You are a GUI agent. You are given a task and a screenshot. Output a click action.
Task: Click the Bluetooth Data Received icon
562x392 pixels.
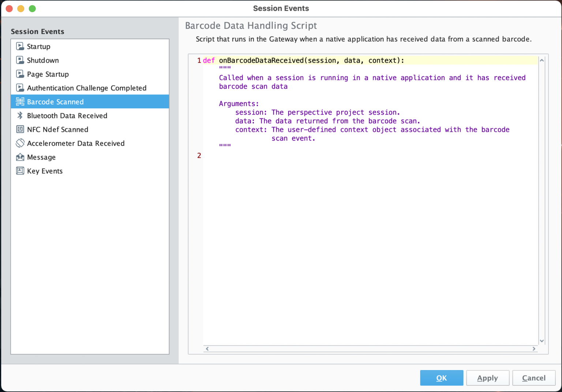coord(20,116)
